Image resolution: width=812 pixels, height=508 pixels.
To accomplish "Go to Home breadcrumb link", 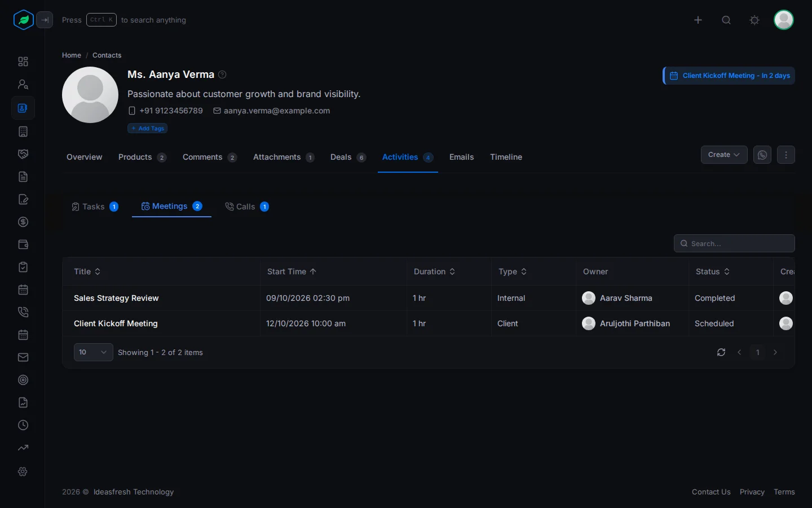I will click(72, 55).
